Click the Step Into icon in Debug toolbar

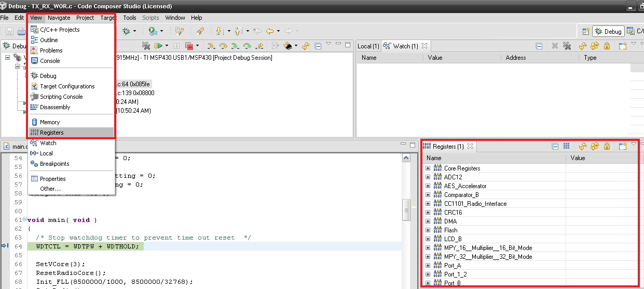pyautogui.click(x=211, y=46)
